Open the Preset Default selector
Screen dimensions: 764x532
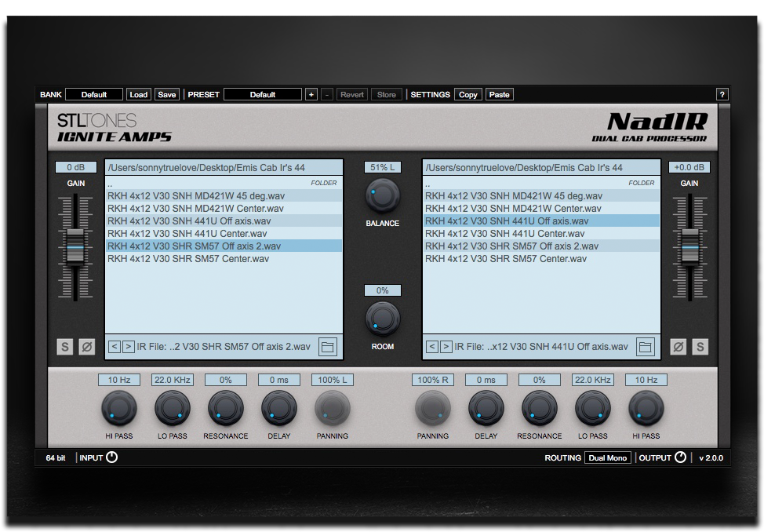pyautogui.click(x=263, y=94)
